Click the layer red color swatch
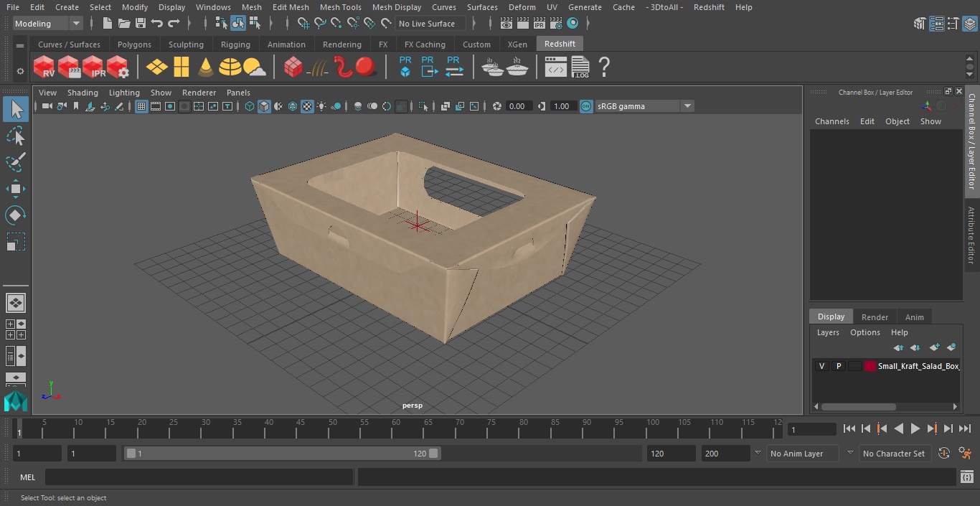The width and height of the screenshot is (980, 506). pyautogui.click(x=870, y=366)
